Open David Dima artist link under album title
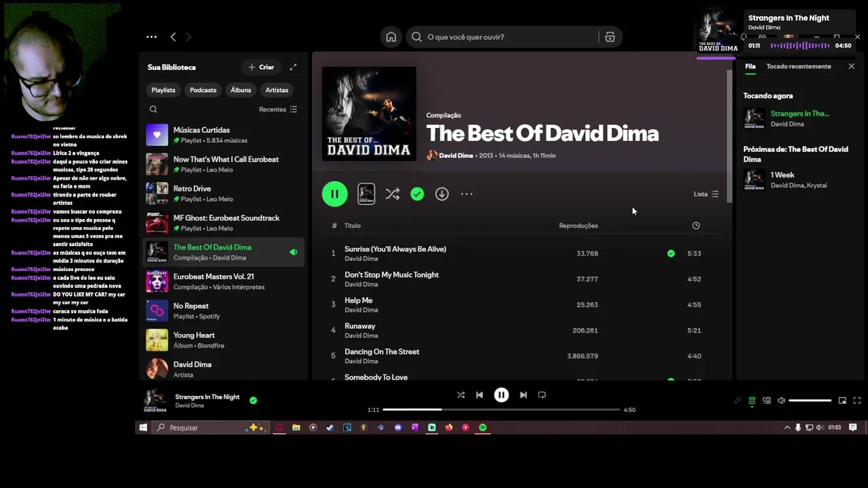Screen dimensions: 868x488 (x=456, y=156)
